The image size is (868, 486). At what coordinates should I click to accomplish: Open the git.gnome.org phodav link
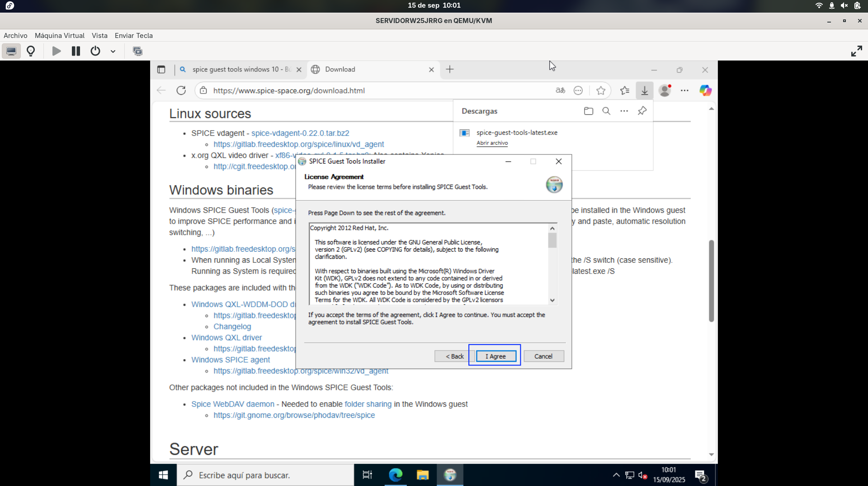click(294, 415)
